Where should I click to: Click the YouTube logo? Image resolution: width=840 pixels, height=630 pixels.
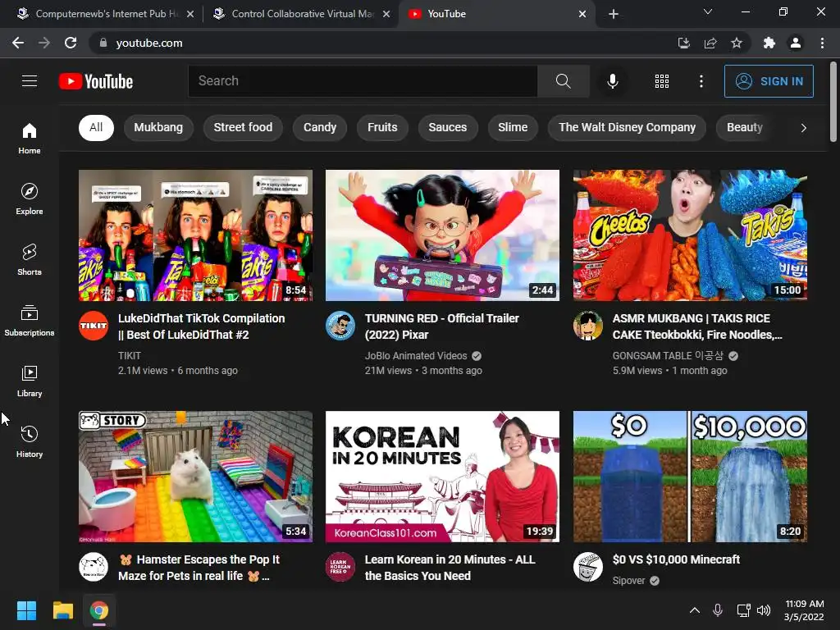(96, 81)
